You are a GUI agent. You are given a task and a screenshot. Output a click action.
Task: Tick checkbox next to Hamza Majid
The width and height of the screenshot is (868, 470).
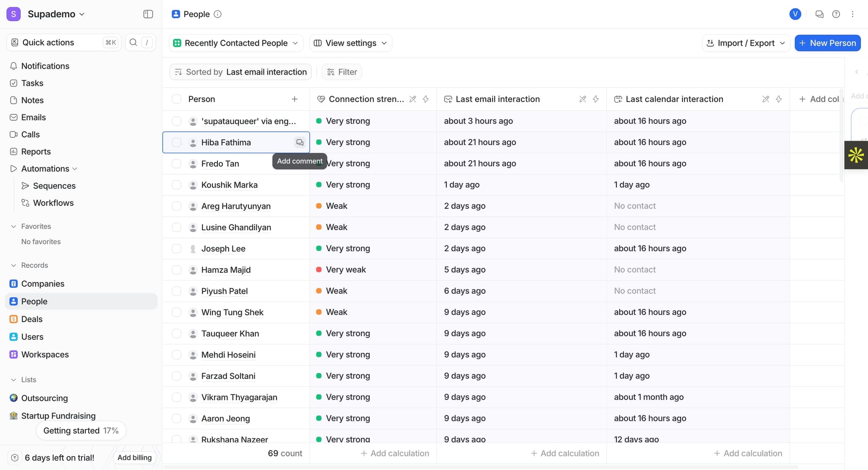click(x=176, y=270)
